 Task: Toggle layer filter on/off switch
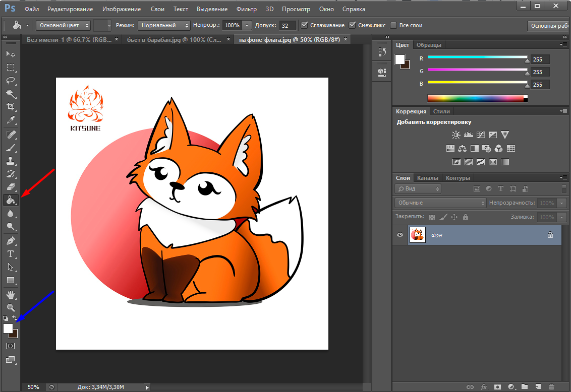(x=564, y=189)
